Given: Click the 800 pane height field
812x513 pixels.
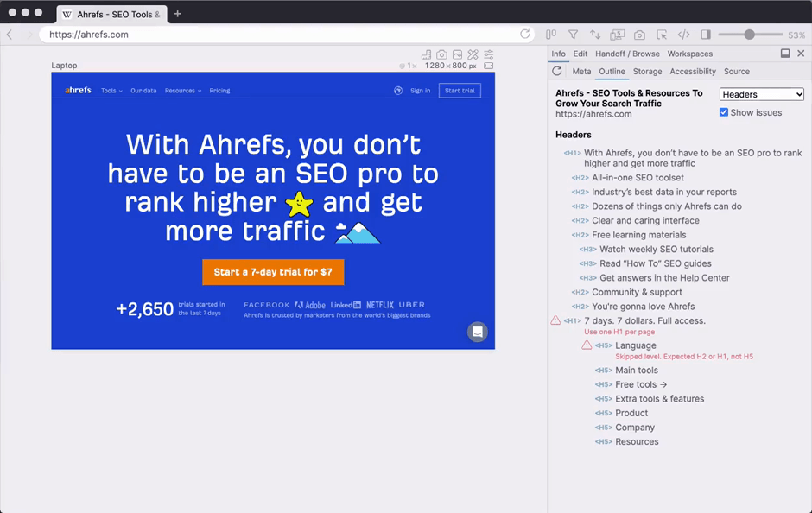Looking at the screenshot, I should [460, 66].
